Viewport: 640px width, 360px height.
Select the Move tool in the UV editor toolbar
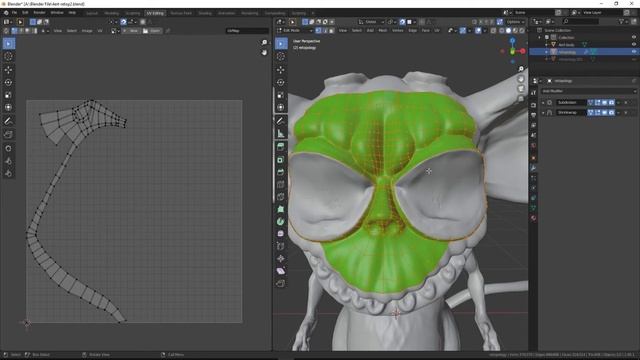(x=8, y=70)
